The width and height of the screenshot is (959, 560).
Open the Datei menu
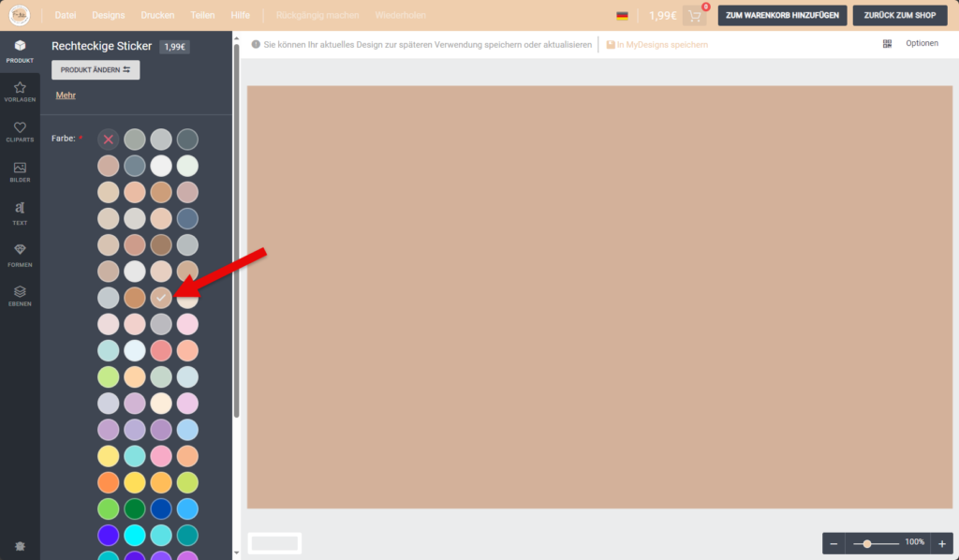coord(66,16)
